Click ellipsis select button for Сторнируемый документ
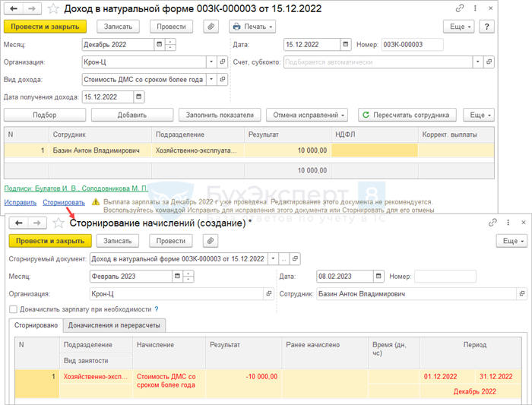 284,259
